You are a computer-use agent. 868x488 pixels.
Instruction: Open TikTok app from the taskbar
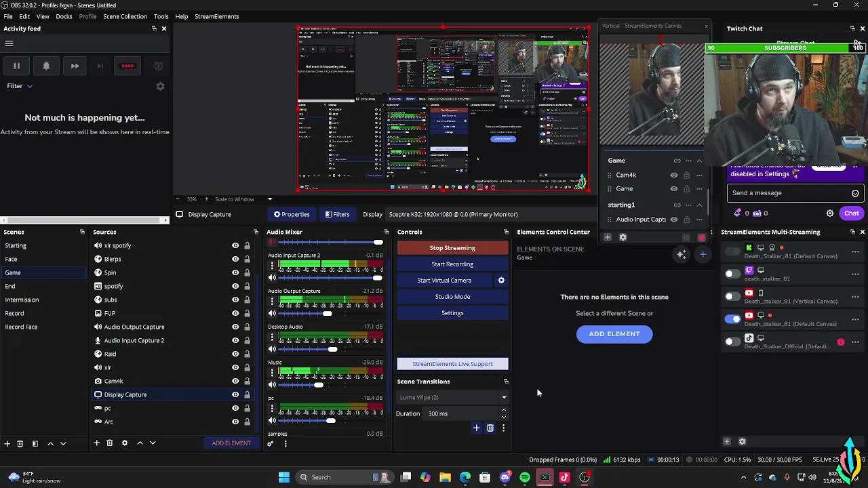tap(564, 477)
